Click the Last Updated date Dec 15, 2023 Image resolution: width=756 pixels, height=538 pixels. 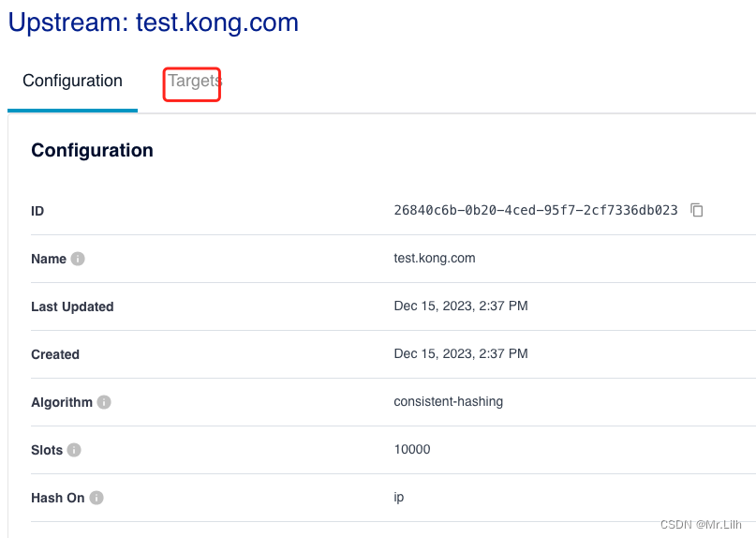click(x=461, y=306)
